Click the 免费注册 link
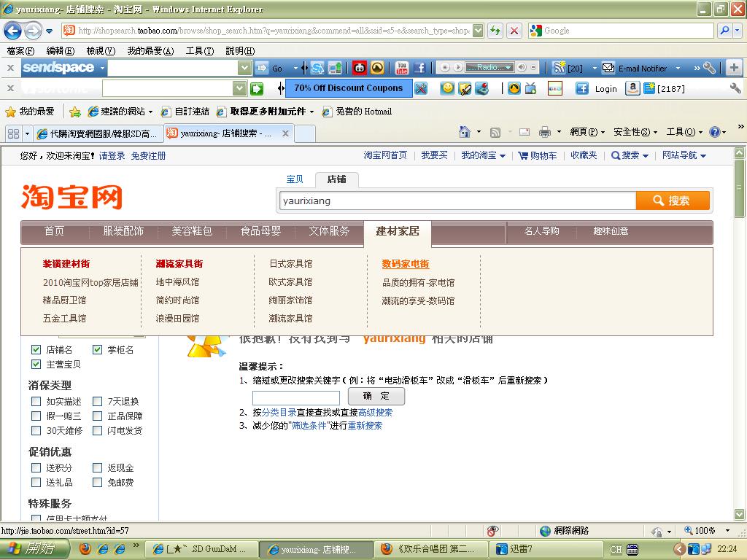This screenshot has width=747, height=560. 148,156
